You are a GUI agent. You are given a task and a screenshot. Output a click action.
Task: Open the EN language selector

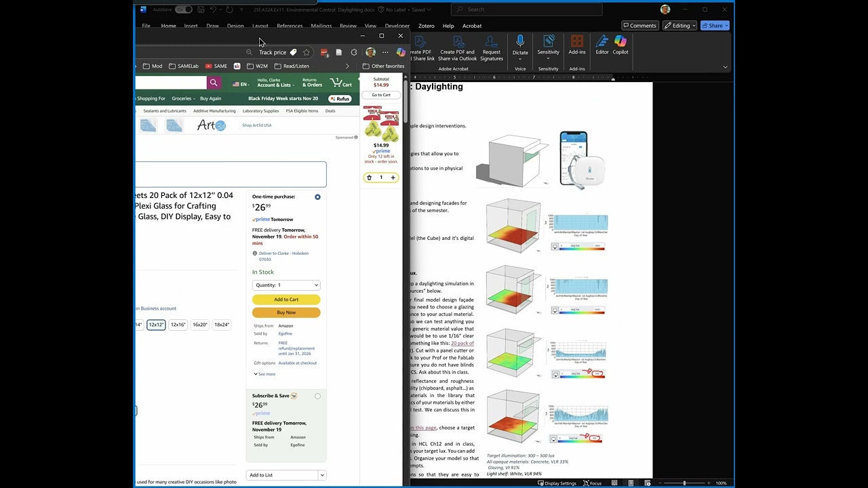point(240,84)
